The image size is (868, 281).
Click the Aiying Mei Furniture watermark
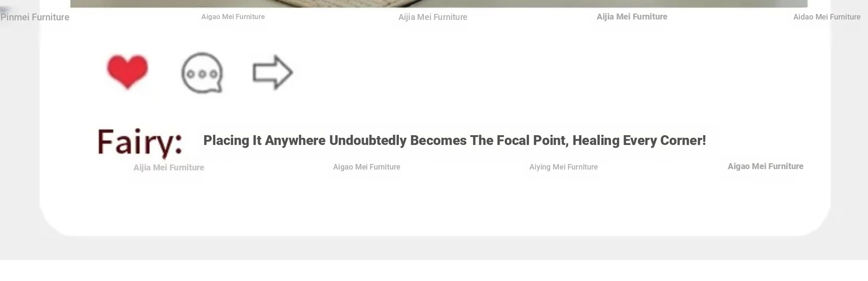tap(563, 167)
